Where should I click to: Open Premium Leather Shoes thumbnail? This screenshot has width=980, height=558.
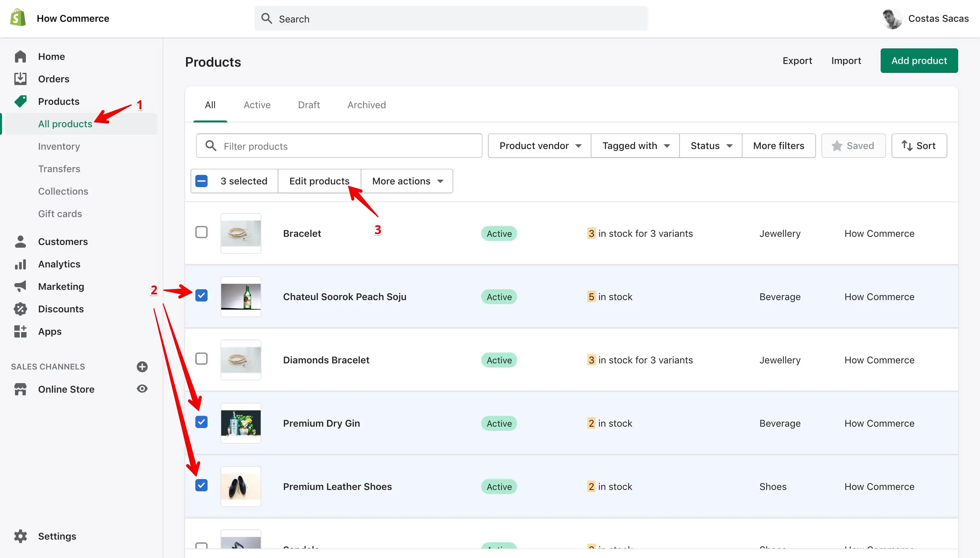[x=241, y=486]
